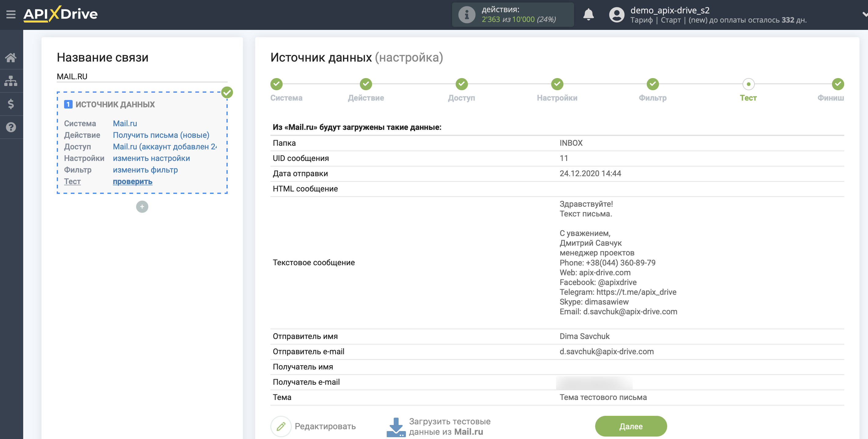
Task: Click the Папка row label
Action: click(284, 143)
